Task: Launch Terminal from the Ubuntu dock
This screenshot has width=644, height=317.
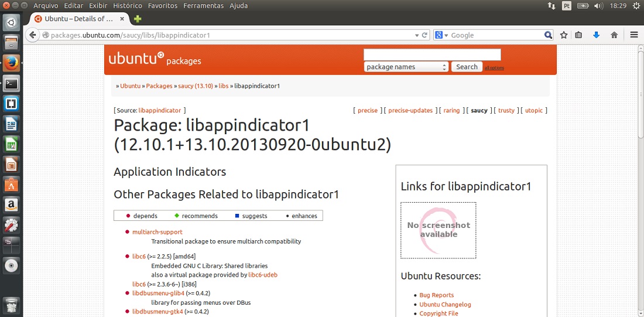Action: point(11,83)
